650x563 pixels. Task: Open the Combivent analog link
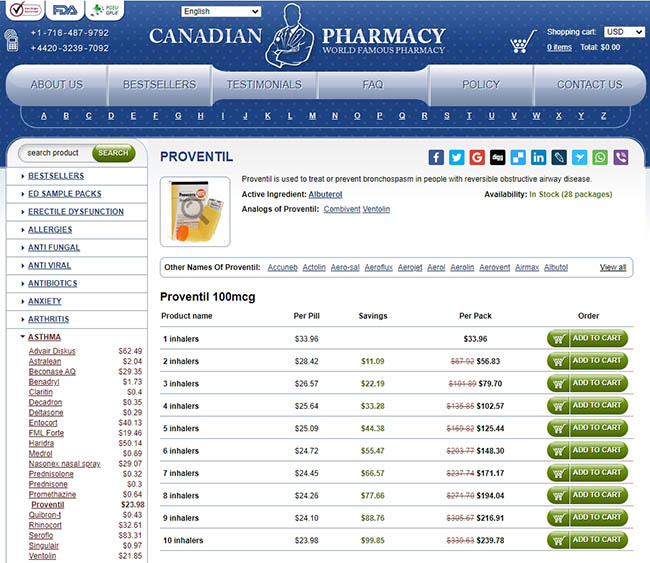click(x=342, y=209)
